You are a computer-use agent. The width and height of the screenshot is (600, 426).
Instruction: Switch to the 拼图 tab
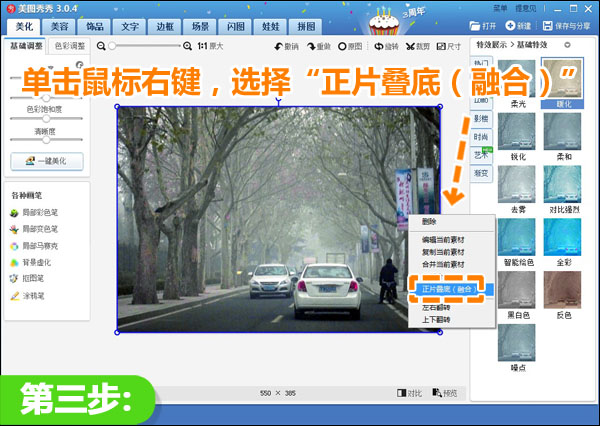[x=306, y=27]
